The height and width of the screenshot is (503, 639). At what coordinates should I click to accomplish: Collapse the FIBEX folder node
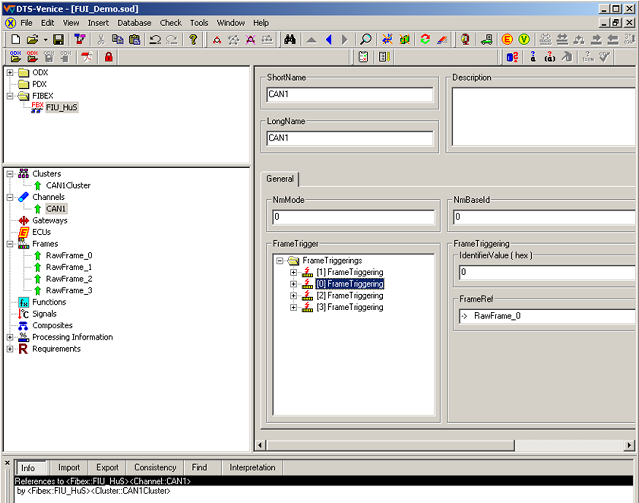10,96
